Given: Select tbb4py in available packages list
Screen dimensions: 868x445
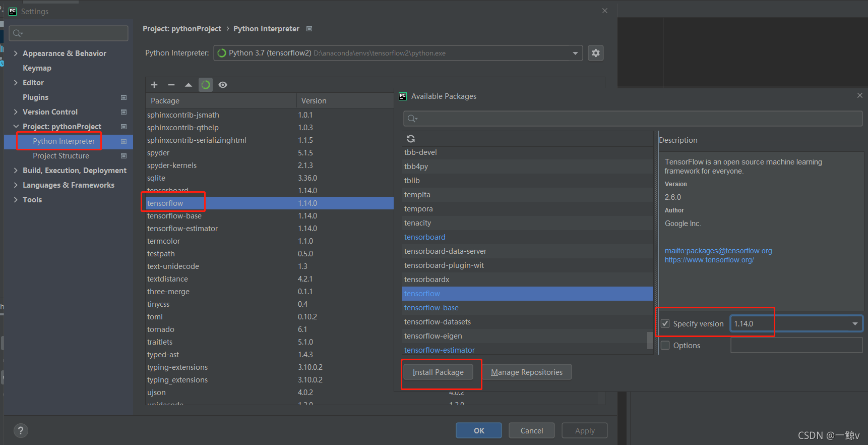Looking at the screenshot, I should point(527,166).
